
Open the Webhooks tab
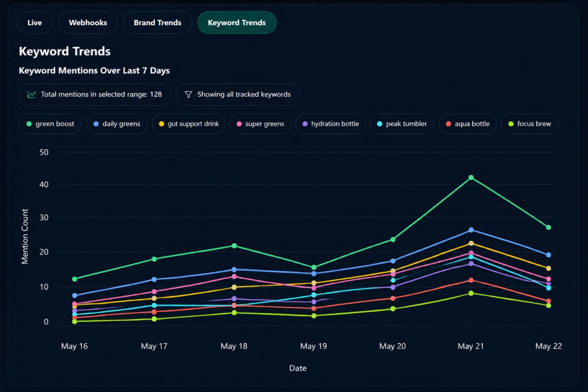88,23
